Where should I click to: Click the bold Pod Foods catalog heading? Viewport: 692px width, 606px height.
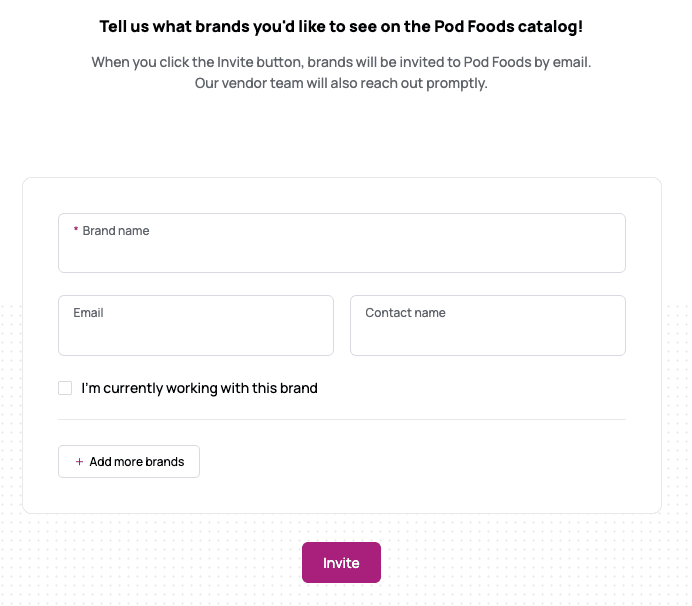coord(341,27)
